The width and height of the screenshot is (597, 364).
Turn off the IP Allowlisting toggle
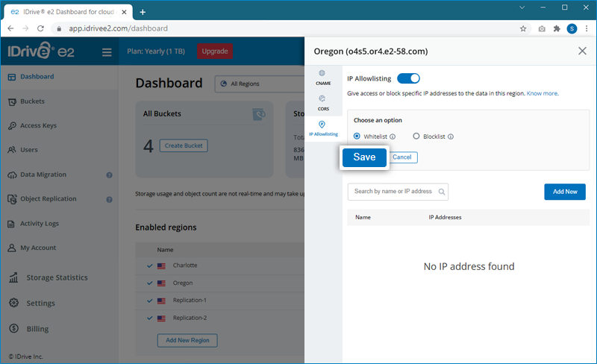click(408, 78)
